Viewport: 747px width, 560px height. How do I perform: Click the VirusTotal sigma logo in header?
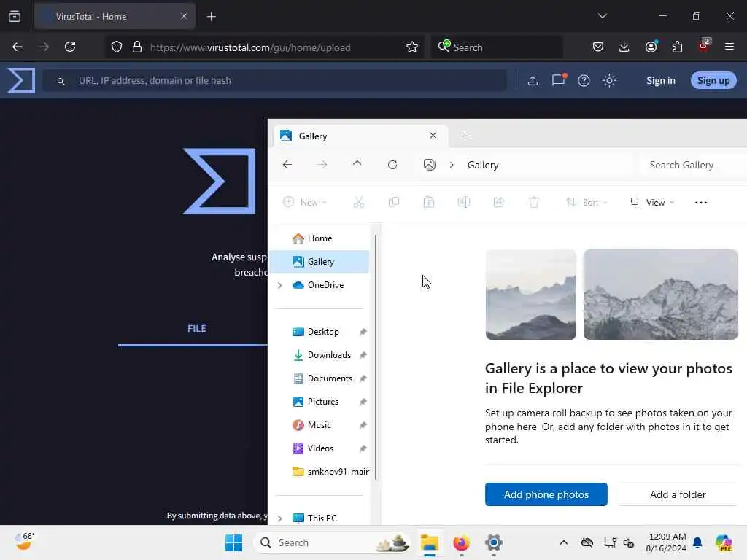(21, 80)
